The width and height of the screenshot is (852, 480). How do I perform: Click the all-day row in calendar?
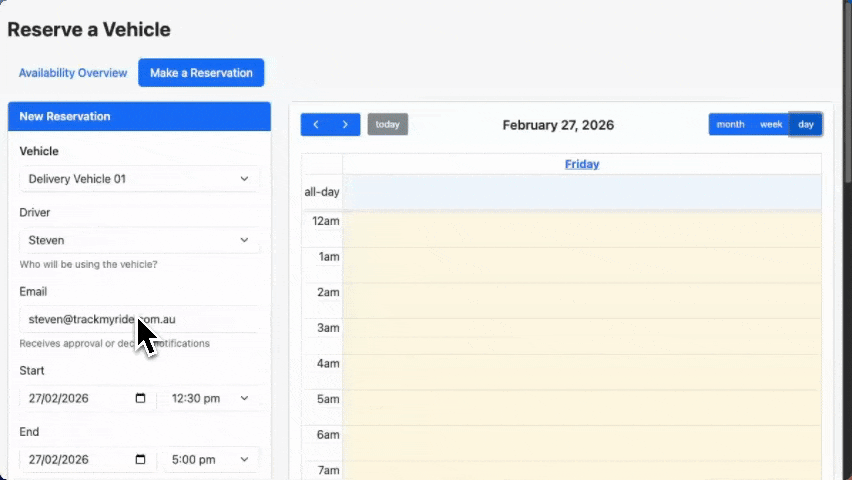[x=582, y=192]
